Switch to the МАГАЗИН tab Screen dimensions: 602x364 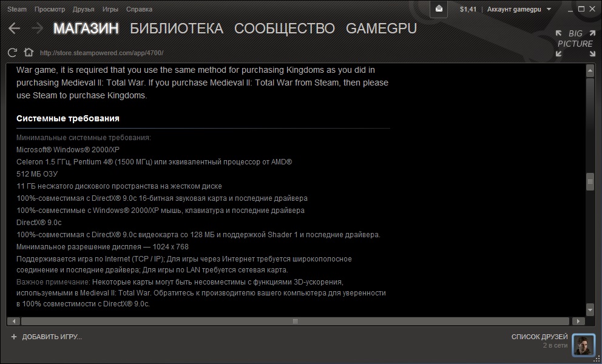pos(86,29)
